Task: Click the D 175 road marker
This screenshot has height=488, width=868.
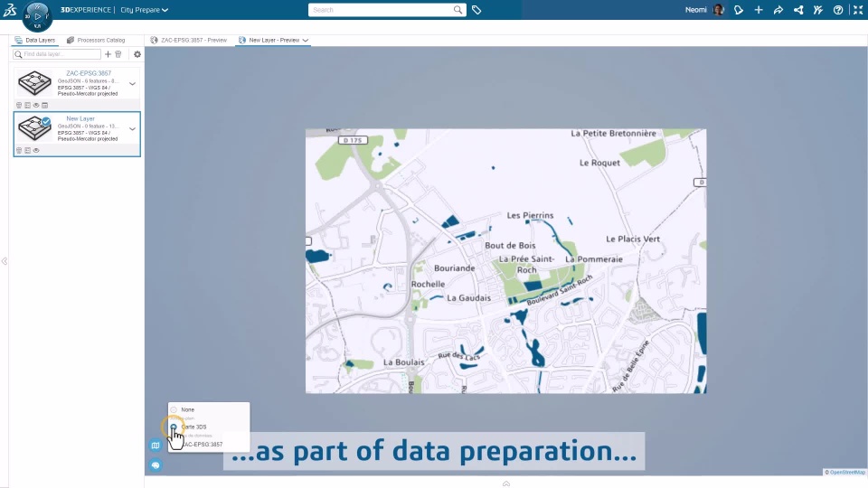Action: 353,140
